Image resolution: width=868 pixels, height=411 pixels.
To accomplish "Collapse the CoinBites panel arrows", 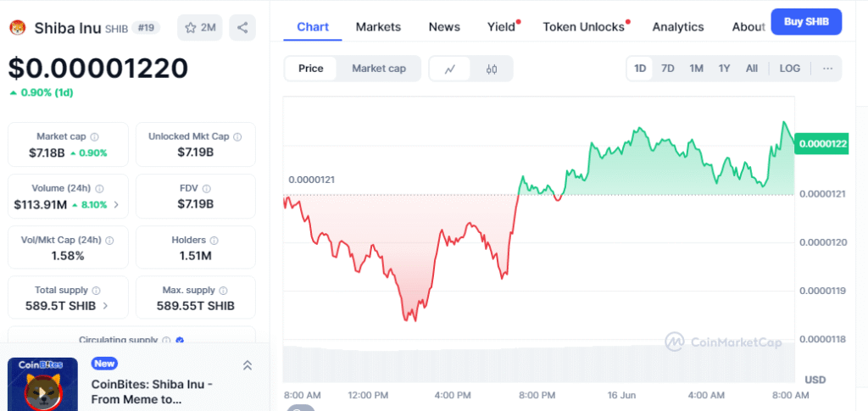I will [x=248, y=365].
